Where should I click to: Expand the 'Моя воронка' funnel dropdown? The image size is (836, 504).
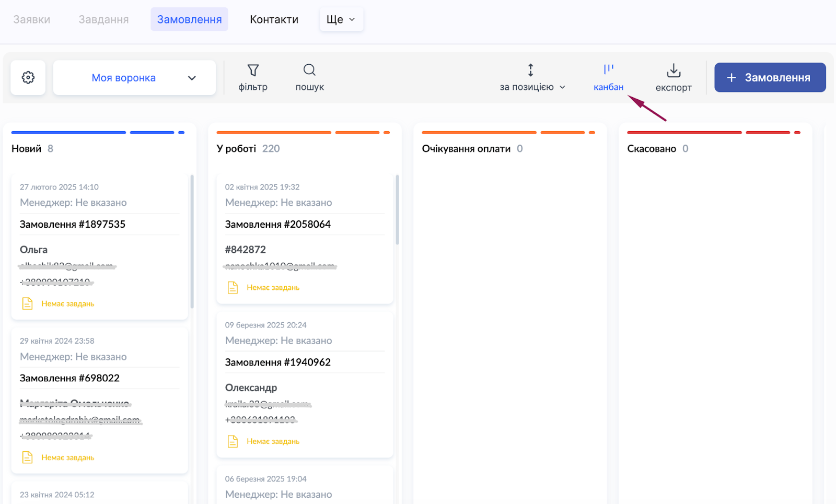(134, 78)
